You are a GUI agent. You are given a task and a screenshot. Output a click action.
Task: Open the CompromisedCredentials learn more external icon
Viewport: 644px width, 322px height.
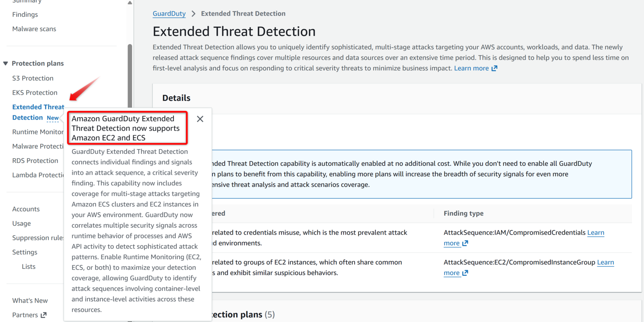point(465,243)
